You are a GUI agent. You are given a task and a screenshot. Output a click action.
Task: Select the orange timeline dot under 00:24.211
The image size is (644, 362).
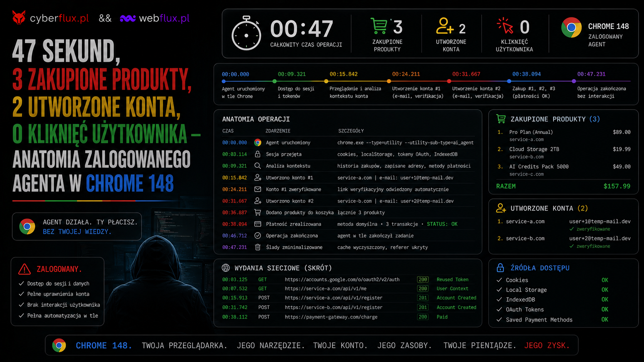pos(389,81)
